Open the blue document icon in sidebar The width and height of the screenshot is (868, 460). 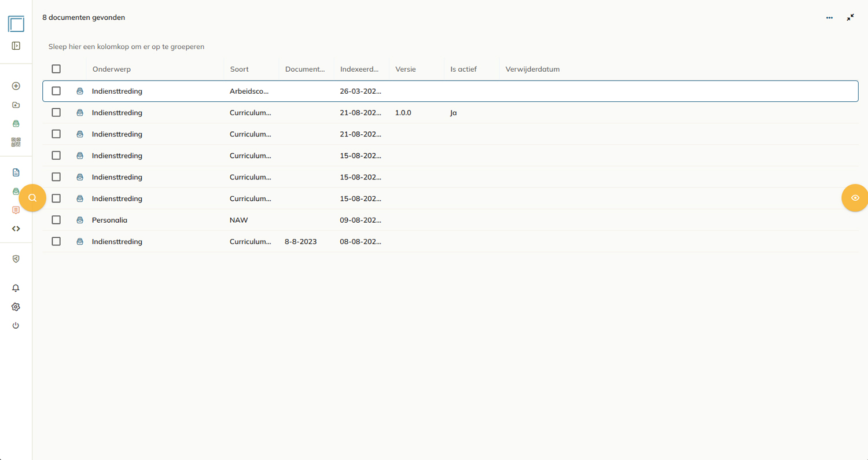coord(16,172)
